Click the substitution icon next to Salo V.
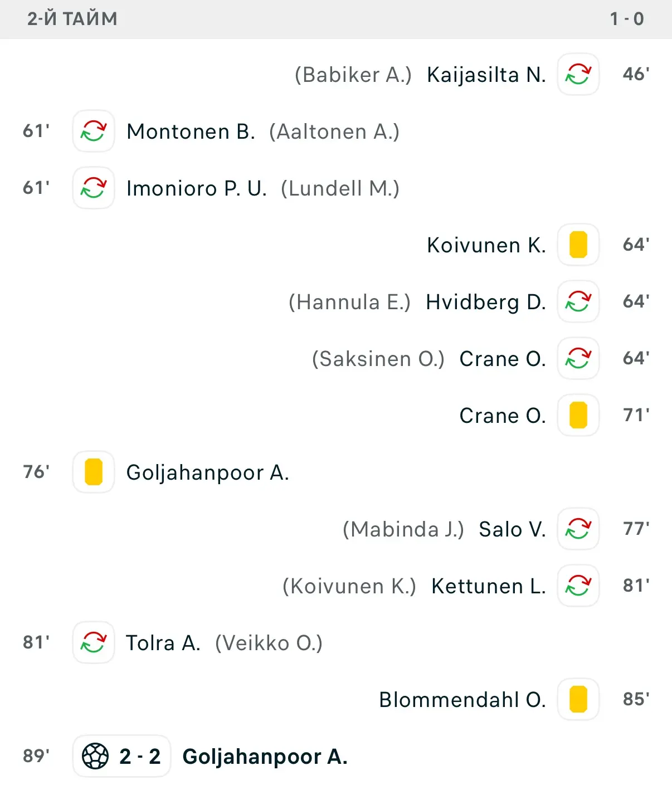The image size is (672, 790). click(x=578, y=529)
